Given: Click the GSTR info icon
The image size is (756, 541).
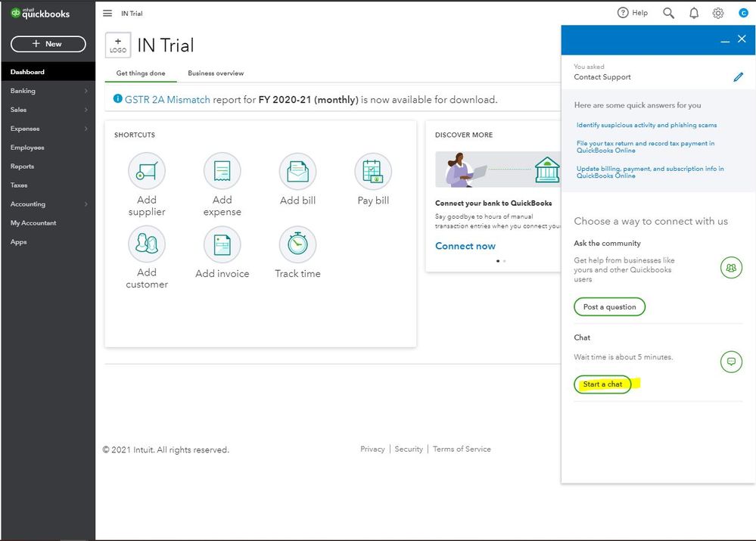Looking at the screenshot, I should pos(117,98).
